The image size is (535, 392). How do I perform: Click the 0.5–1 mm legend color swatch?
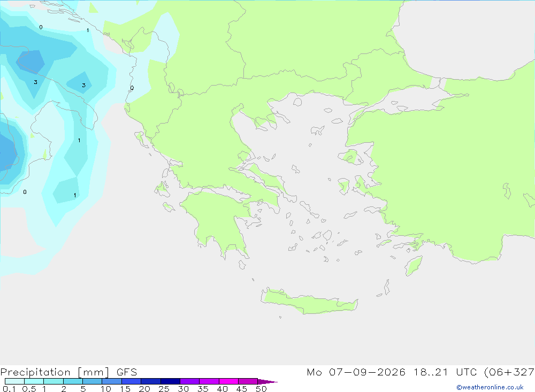click(x=34, y=381)
